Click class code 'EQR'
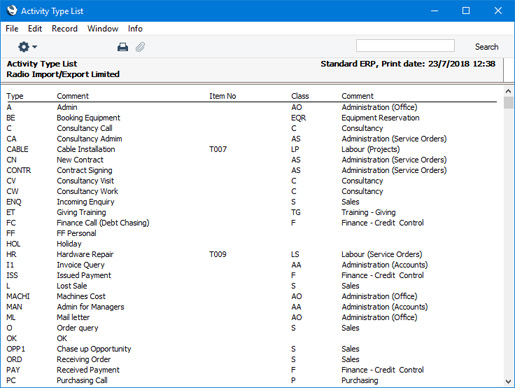The width and height of the screenshot is (515, 388). (x=298, y=118)
